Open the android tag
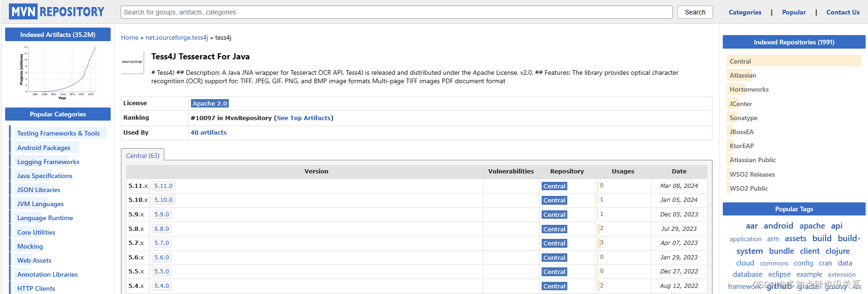This screenshot has width=868, height=294. pos(778,226)
